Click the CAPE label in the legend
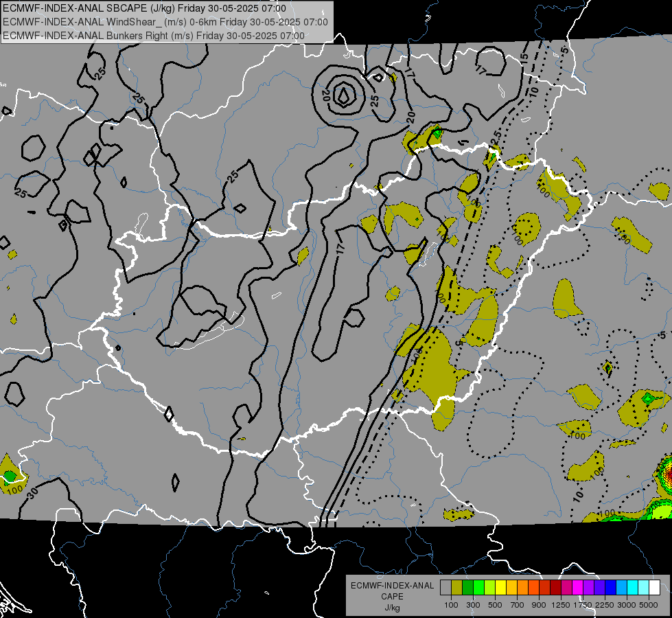 click(392, 597)
